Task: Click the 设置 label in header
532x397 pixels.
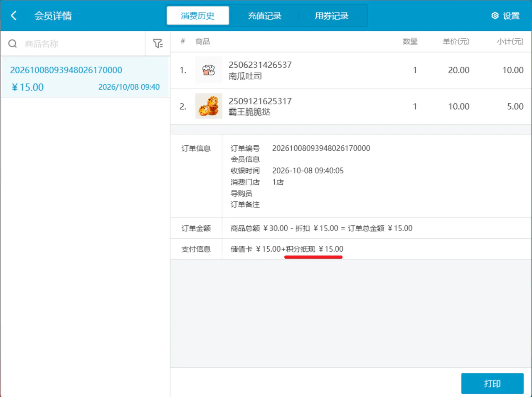Action: pyautogui.click(x=511, y=16)
